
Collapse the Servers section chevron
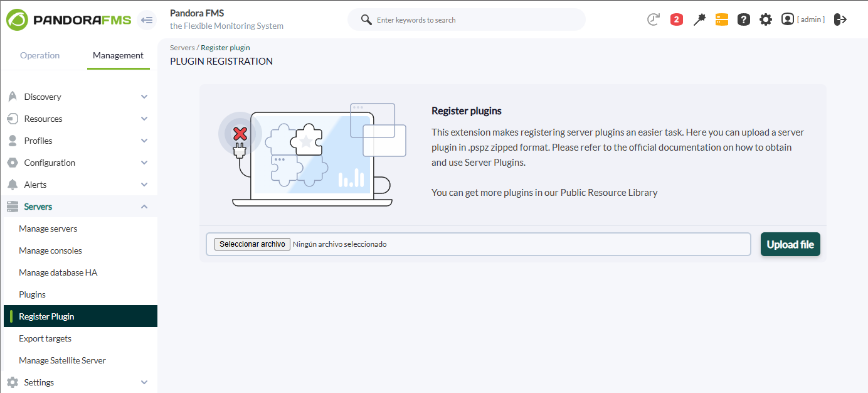click(144, 207)
